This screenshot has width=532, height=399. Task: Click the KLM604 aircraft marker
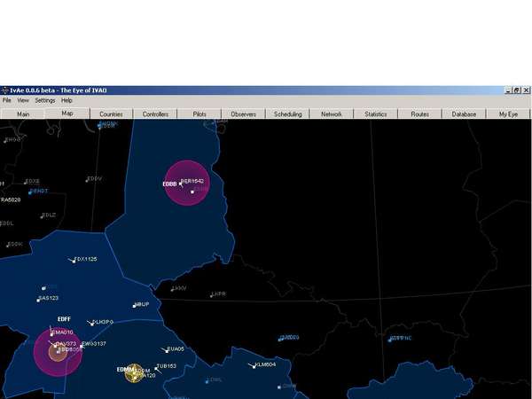[x=252, y=364]
